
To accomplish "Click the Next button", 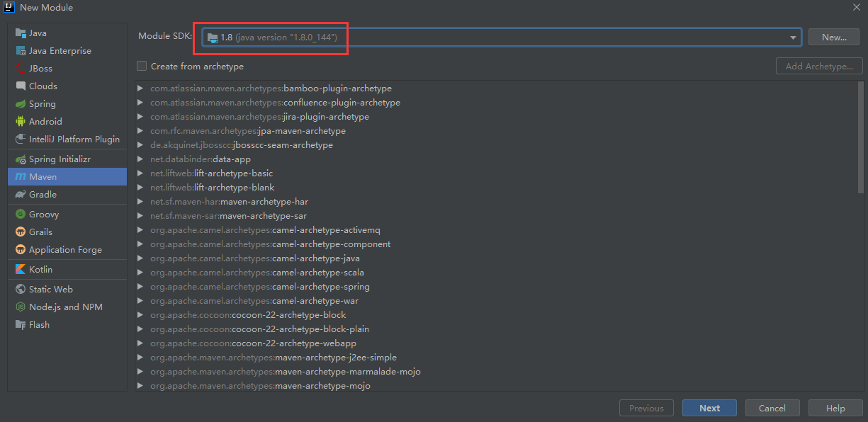I will [709, 408].
